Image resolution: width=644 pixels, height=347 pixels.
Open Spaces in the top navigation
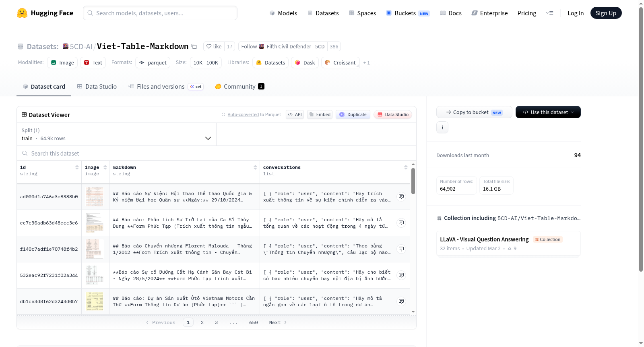[362, 13]
